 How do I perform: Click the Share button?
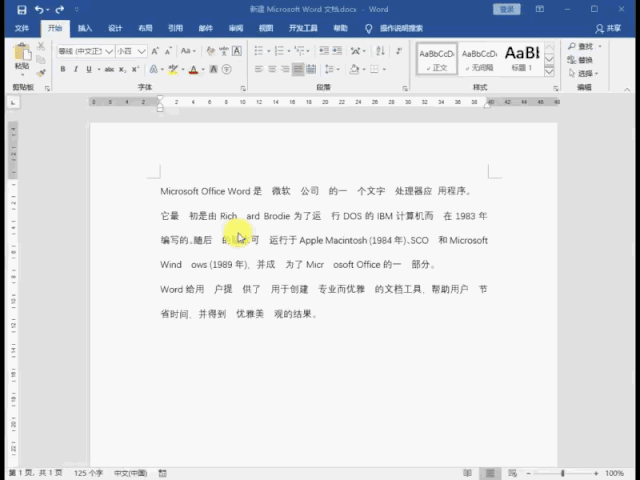[x=608, y=28]
